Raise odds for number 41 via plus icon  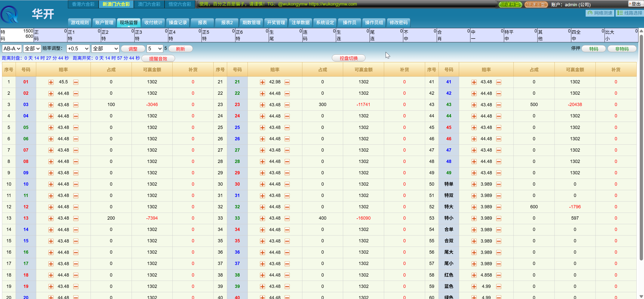coord(474,82)
